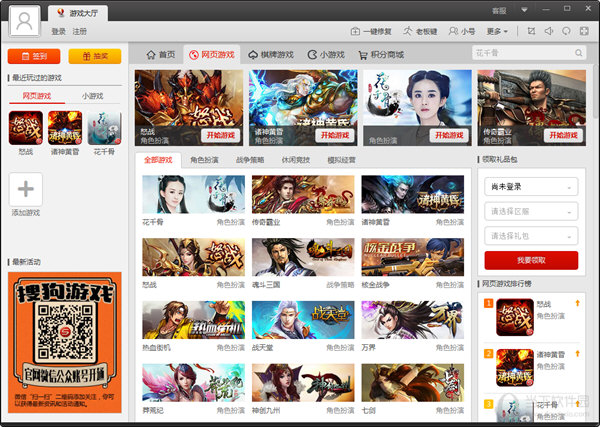Open the 请选择区服 server dropdown
Image resolution: width=600 pixels, height=427 pixels.
pos(531,211)
